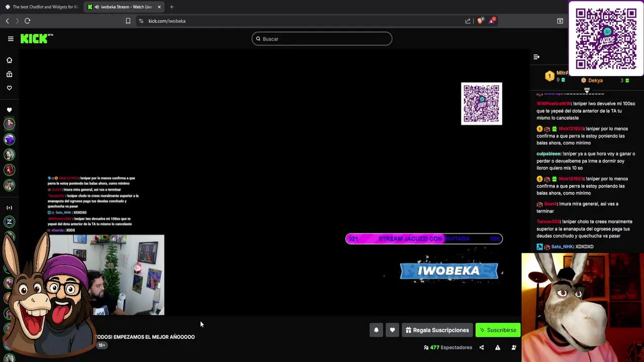This screenshot has width=644, height=362.
Task: Bookmark this page with the bookmark icon
Action: click(x=128, y=21)
